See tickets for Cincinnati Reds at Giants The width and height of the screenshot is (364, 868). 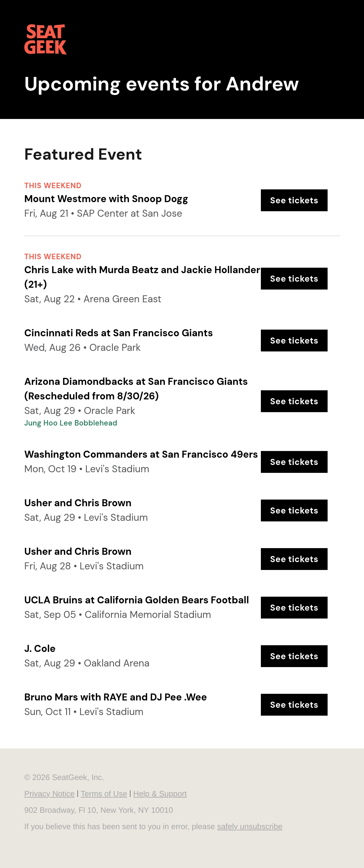294,341
